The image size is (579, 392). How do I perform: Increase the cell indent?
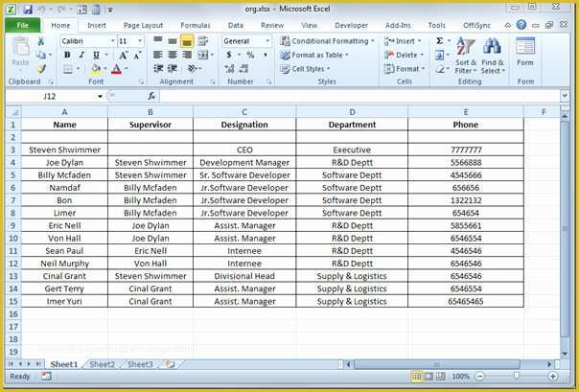173,69
